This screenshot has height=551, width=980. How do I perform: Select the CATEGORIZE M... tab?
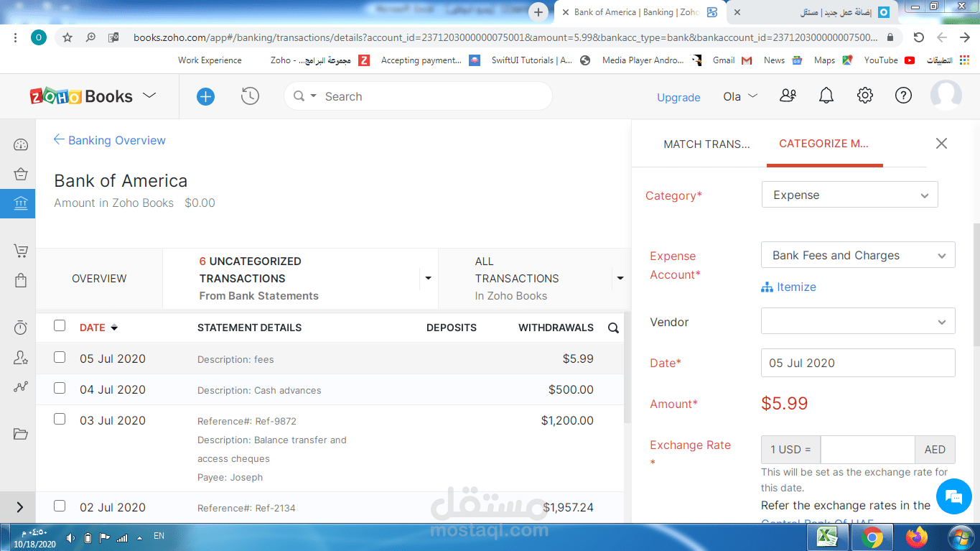tap(824, 143)
